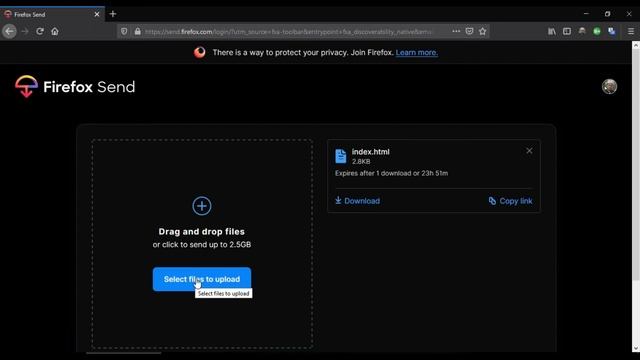
Task: Click 'Drag and drop files' heading
Action: [x=202, y=231]
